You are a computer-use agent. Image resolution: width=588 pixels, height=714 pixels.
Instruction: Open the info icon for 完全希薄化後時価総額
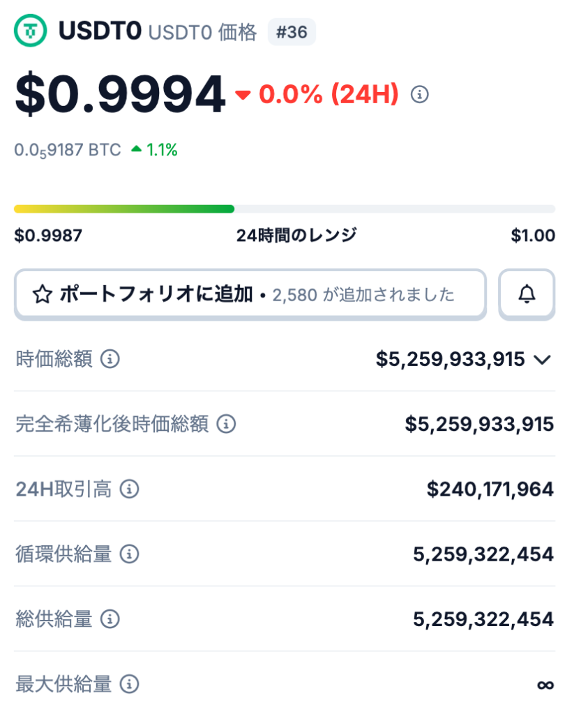pos(225,424)
